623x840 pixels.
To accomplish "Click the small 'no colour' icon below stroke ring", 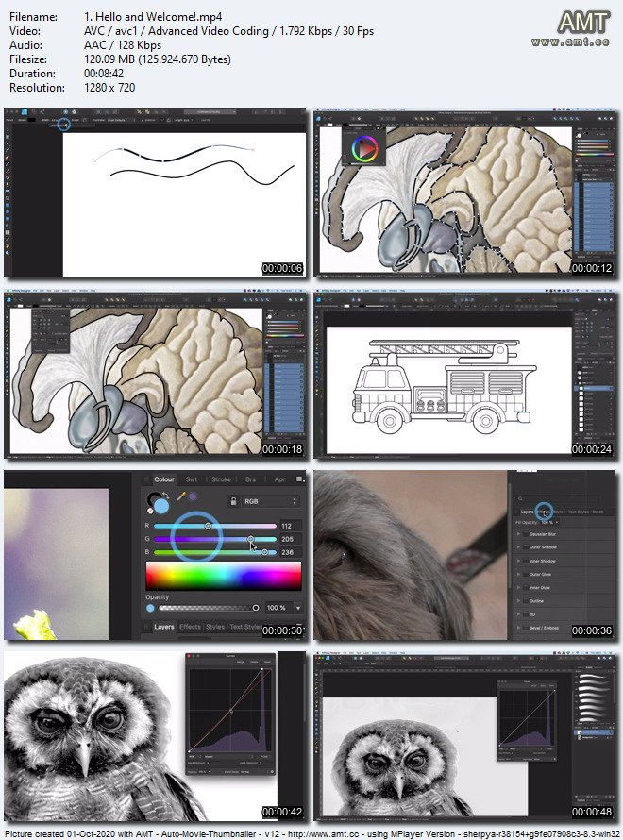I will point(150,511).
